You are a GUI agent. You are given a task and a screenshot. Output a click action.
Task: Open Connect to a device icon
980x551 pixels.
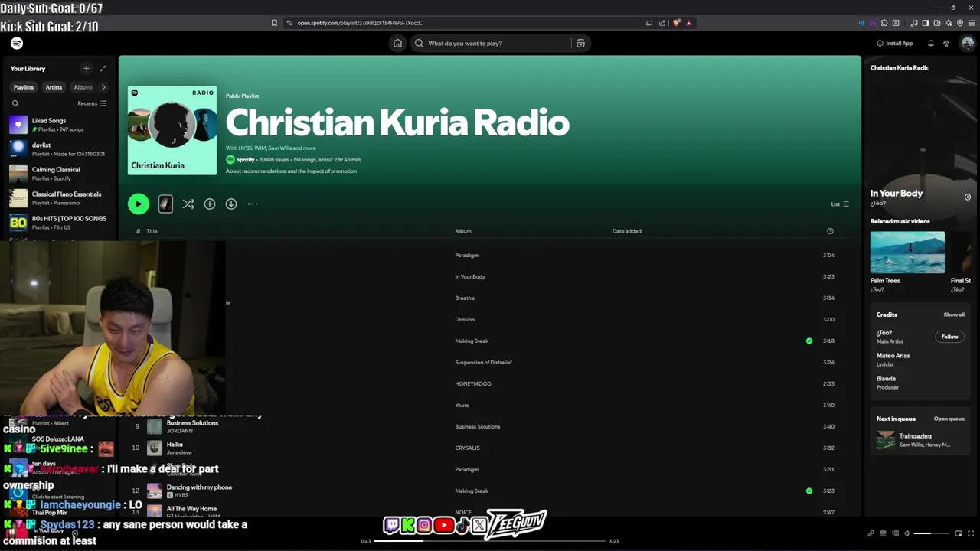coord(895,533)
